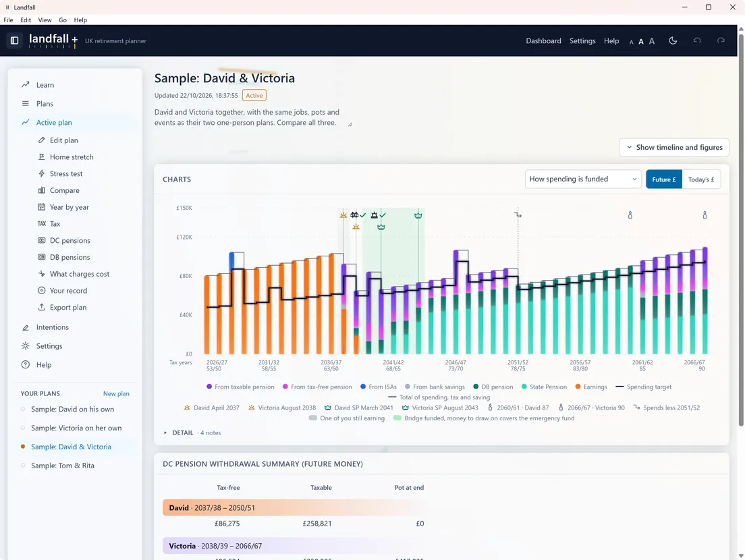Screen dimensions: 745x560
Task: Click the description edit pencil icon
Action: [350, 124]
